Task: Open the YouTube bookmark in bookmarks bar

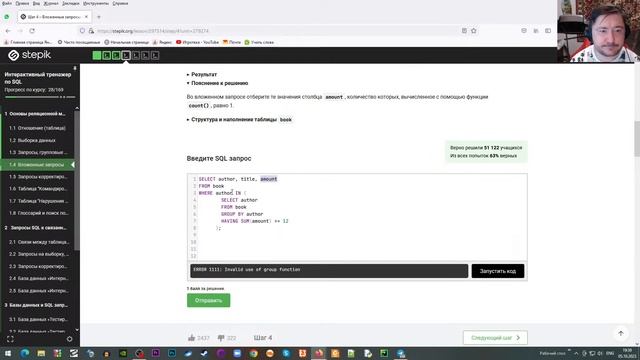Action: tap(197, 42)
